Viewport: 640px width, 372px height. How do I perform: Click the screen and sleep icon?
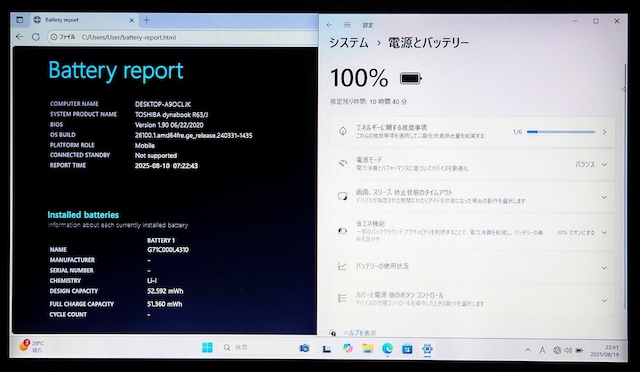342,196
